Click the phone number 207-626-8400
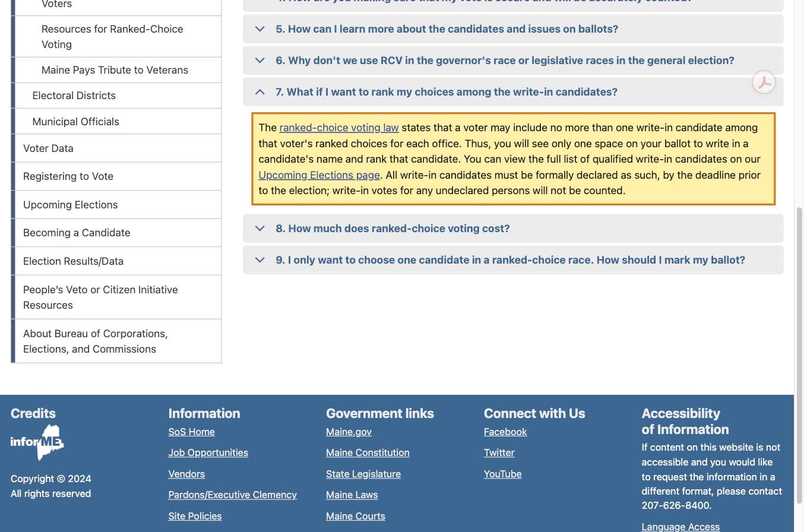 point(675,506)
